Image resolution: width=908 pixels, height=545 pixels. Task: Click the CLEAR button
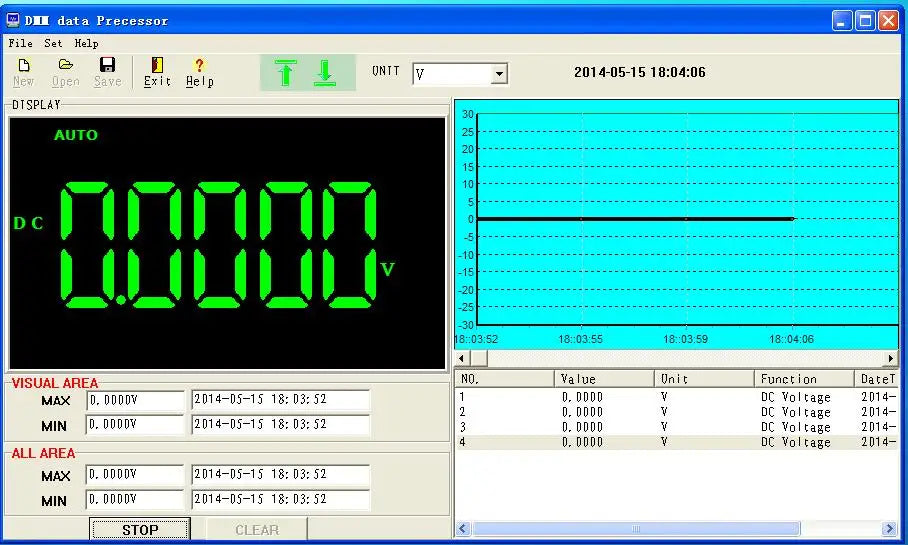tap(257, 530)
